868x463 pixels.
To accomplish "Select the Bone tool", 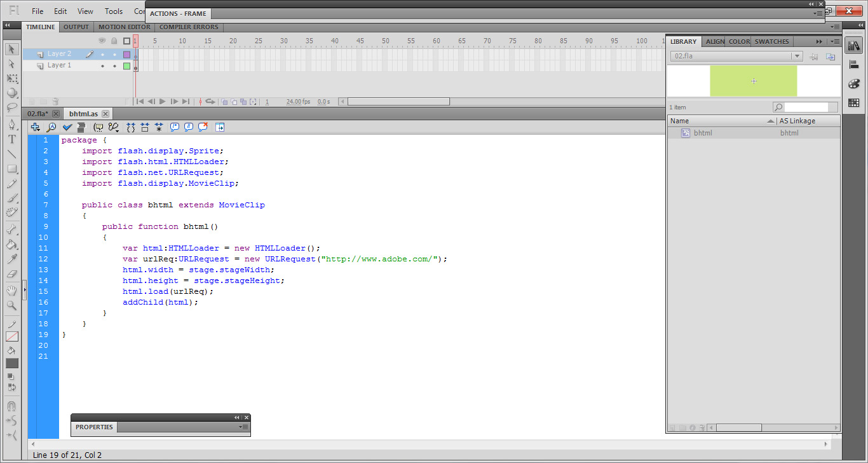I will 11,230.
